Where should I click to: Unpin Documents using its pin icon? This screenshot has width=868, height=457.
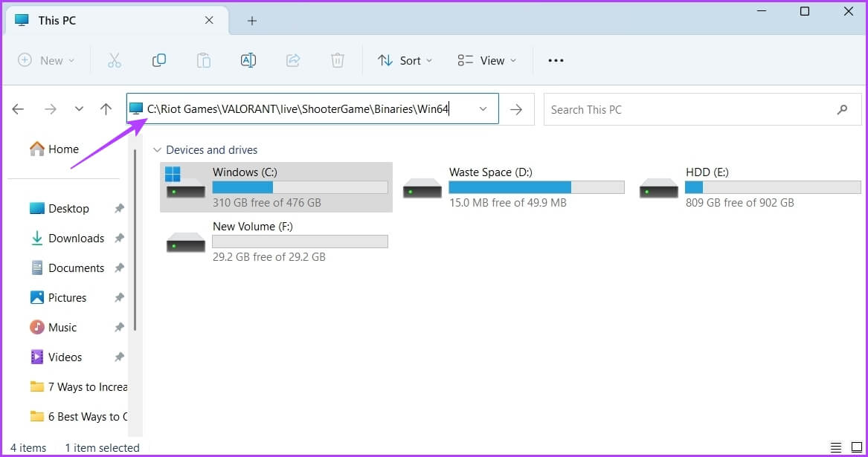(119, 268)
